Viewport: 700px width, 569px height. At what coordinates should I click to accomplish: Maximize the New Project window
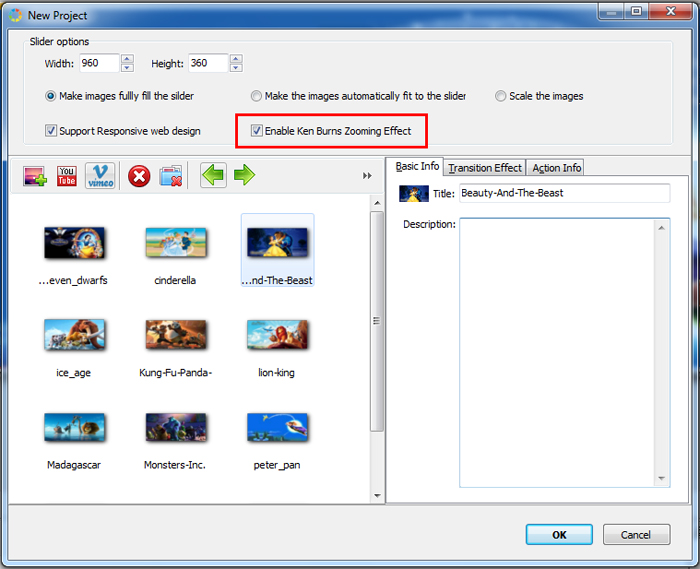pos(636,11)
